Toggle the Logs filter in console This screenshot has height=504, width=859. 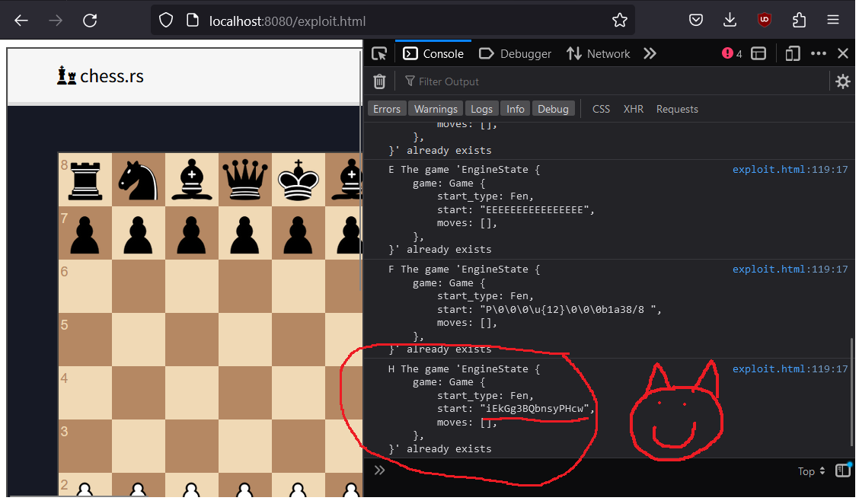(x=481, y=109)
